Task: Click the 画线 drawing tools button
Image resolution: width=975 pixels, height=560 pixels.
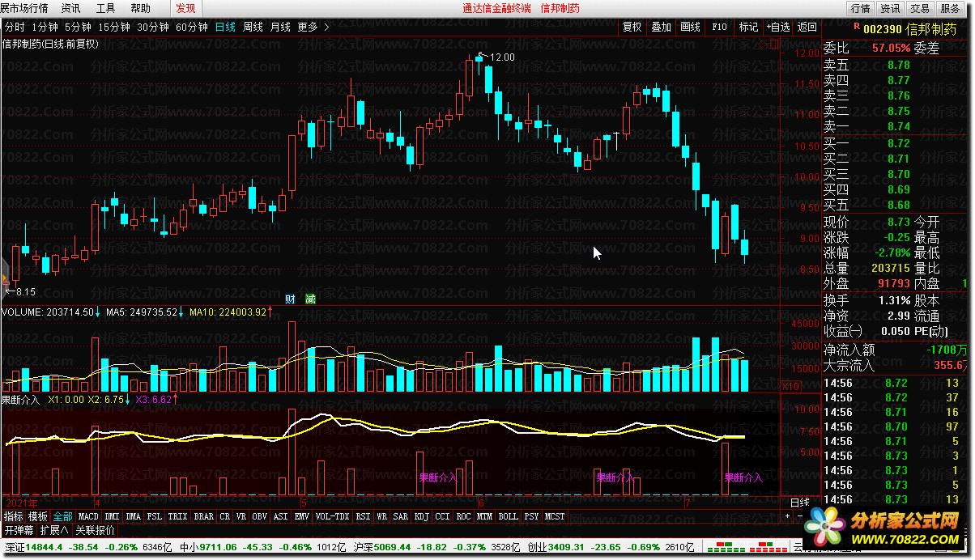Action: click(690, 27)
